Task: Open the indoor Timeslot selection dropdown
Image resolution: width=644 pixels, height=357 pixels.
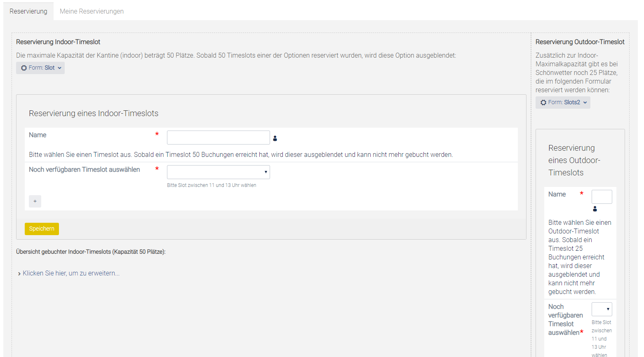Action: (x=219, y=172)
